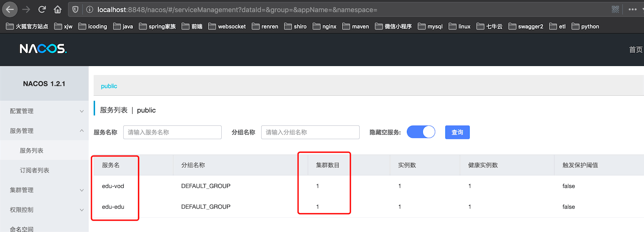Open 订阅者列表 in the sidebar

(x=44, y=170)
